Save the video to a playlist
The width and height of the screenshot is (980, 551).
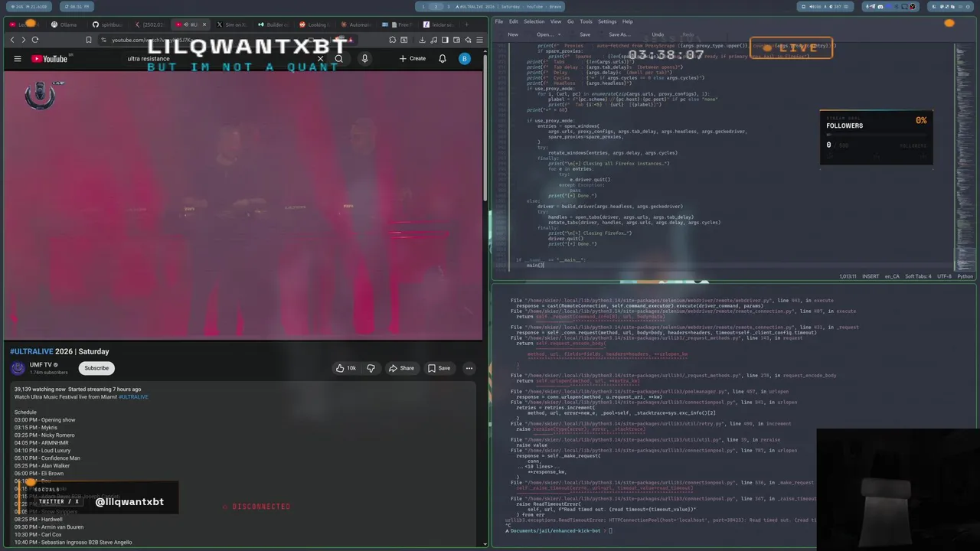click(x=439, y=368)
